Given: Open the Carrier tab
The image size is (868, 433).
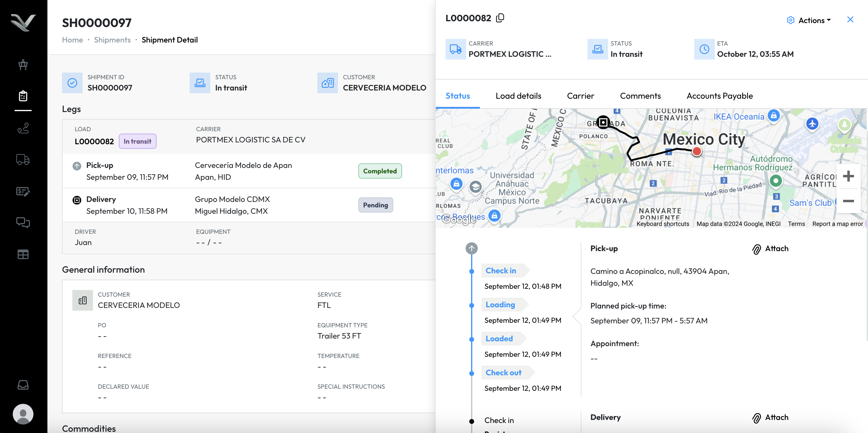Looking at the screenshot, I should [580, 96].
